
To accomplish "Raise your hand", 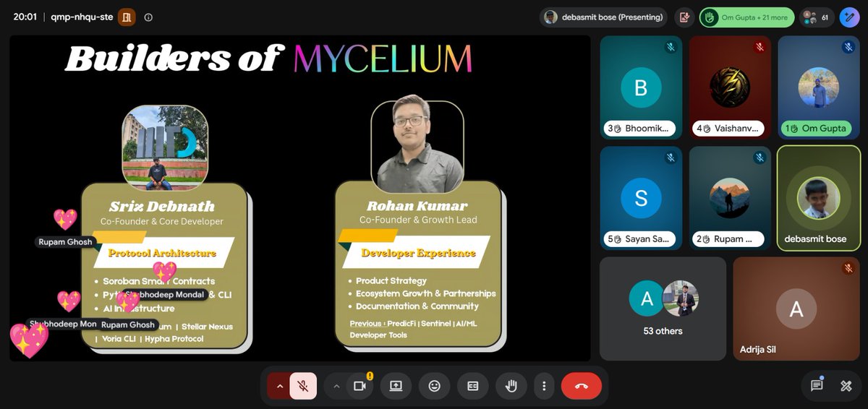I will pyautogui.click(x=511, y=386).
